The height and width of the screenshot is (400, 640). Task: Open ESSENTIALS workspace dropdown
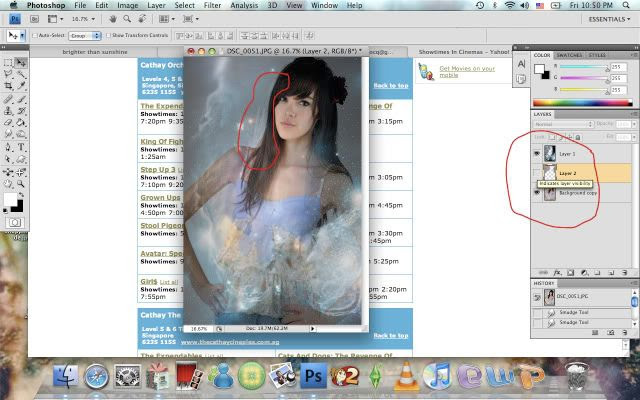(x=609, y=19)
